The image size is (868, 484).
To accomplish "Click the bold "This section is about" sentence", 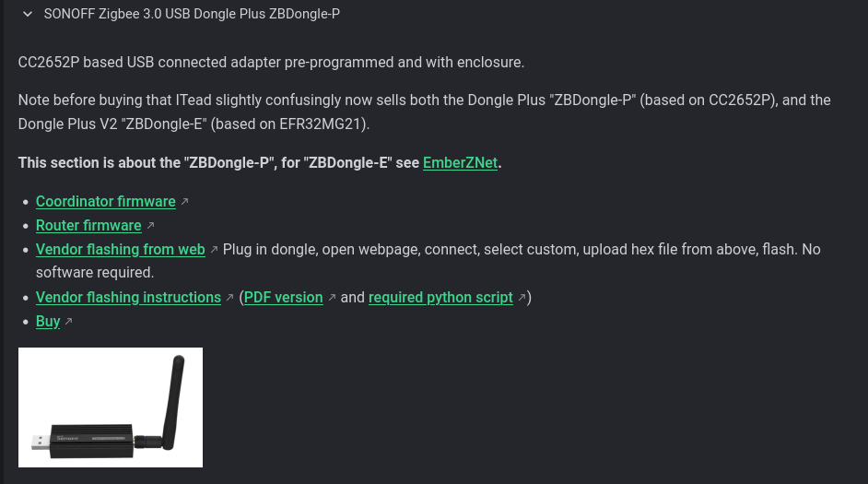I will (x=219, y=163).
